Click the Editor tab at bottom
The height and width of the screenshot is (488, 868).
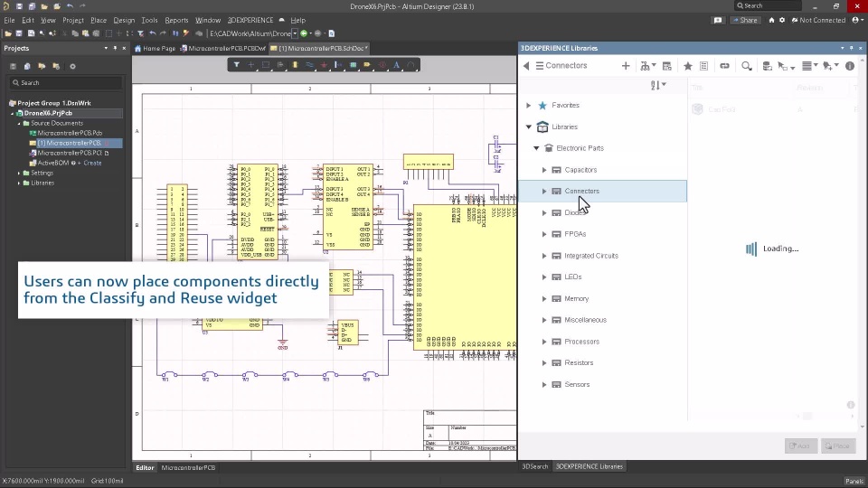point(145,468)
